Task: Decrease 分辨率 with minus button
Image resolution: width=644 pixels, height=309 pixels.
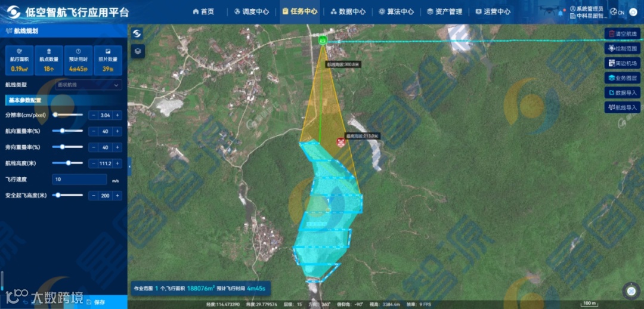Action: 93,116
